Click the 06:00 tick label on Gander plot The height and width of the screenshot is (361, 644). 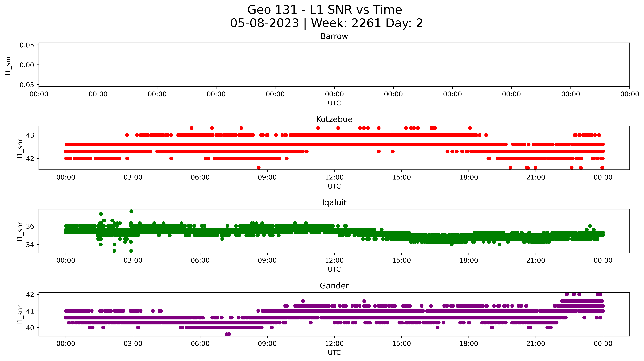coord(200,344)
